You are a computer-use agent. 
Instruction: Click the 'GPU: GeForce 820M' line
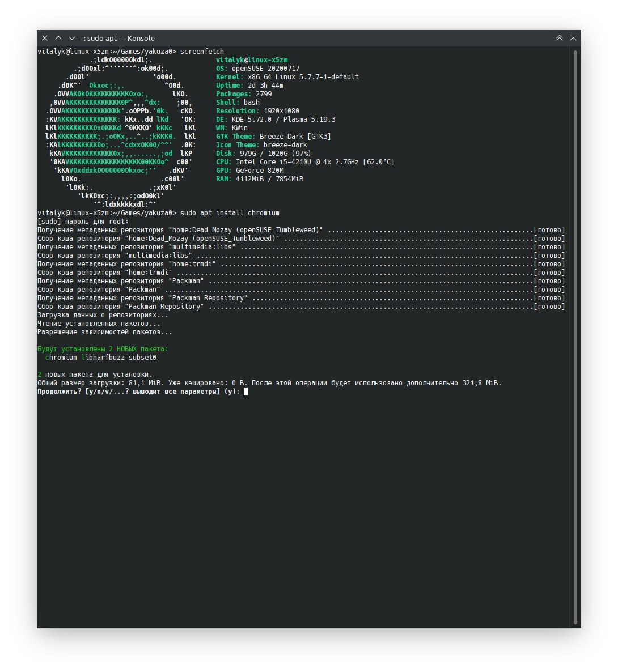(x=249, y=171)
